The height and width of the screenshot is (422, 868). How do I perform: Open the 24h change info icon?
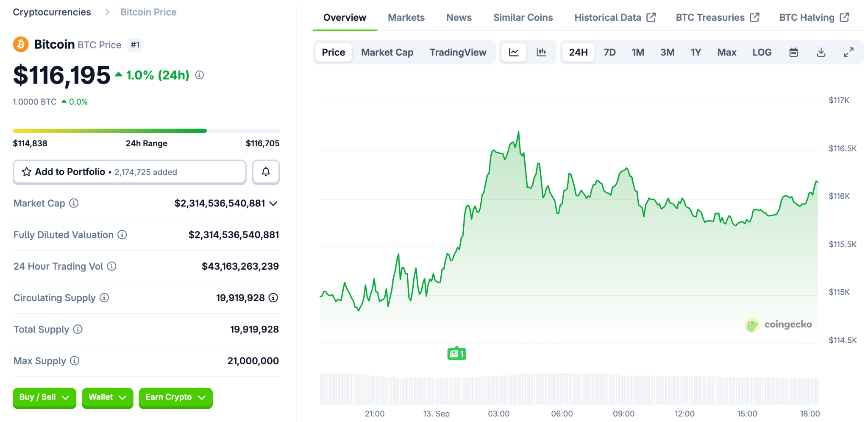[x=200, y=75]
